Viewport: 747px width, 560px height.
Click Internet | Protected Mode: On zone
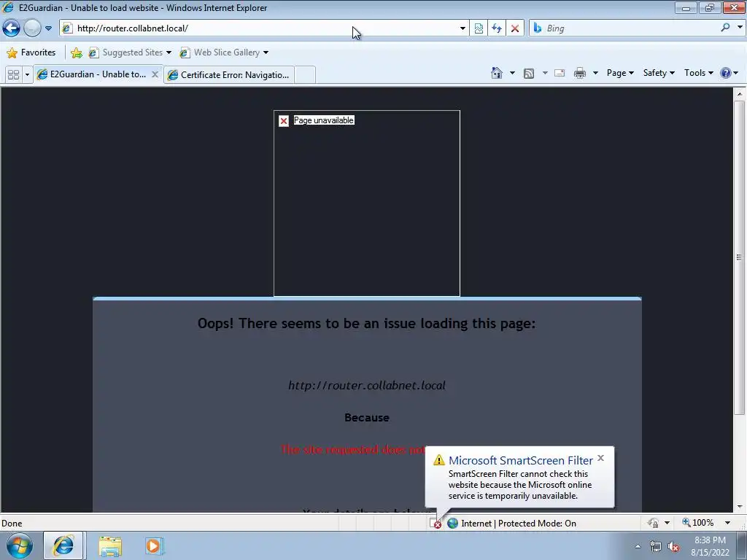[512, 524]
